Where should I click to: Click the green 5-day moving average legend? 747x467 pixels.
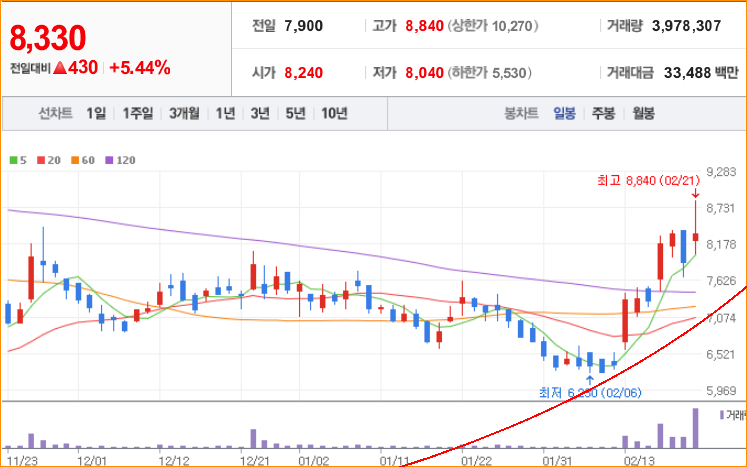coord(18,160)
